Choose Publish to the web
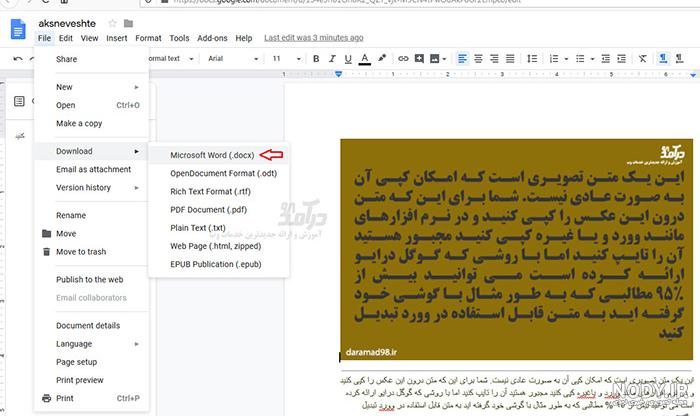The image size is (700, 416). [x=91, y=280]
